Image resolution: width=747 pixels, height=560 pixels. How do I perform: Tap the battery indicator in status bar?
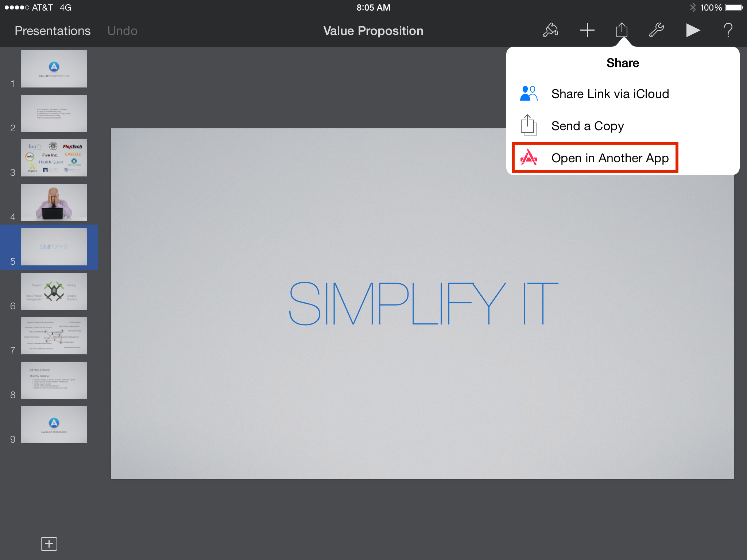point(734,7)
